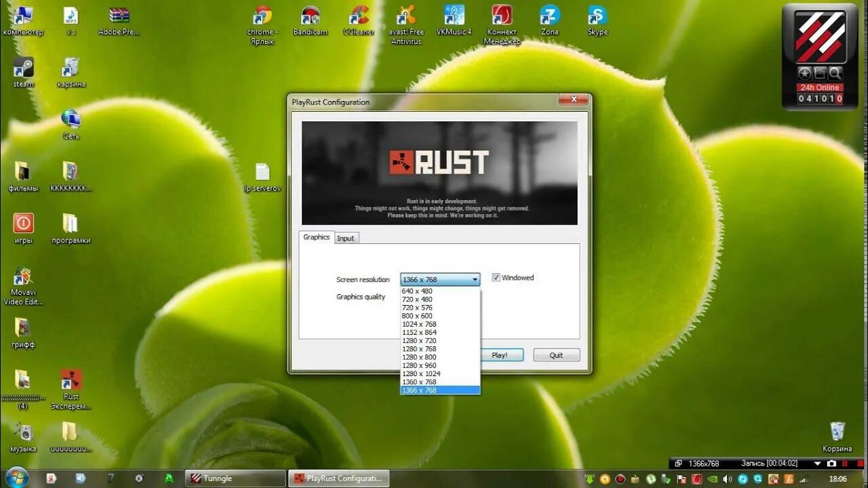The height and width of the screenshot is (488, 868).
Task: Open the steam desktop shortcut
Action: pyautogui.click(x=23, y=73)
